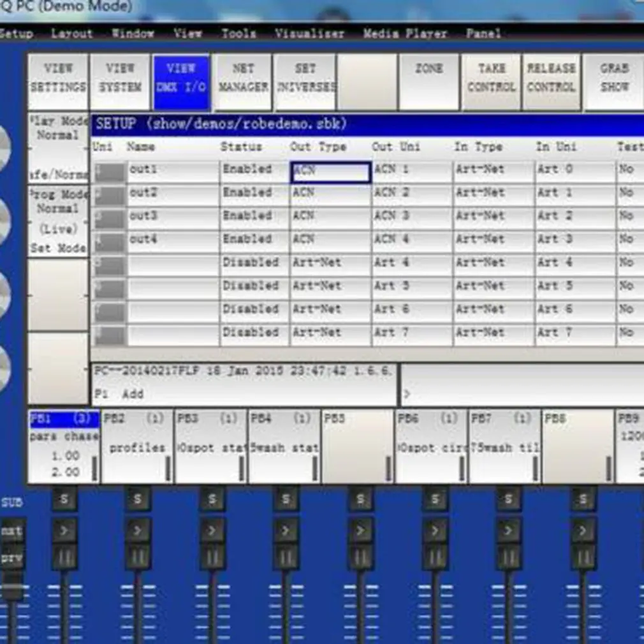Open the View menu
Image resolution: width=644 pixels, height=644 pixels.
click(187, 33)
